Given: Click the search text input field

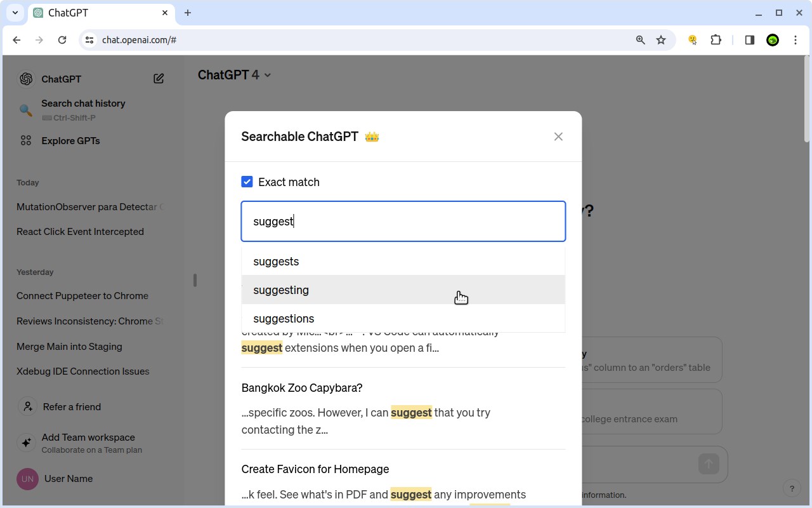Looking at the screenshot, I should tap(403, 222).
